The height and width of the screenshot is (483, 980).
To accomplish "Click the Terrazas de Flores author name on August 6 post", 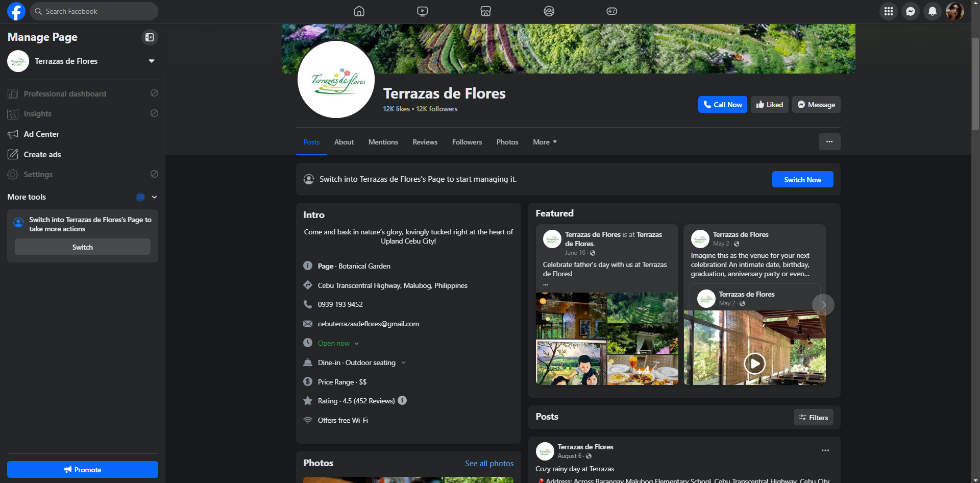I will pyautogui.click(x=585, y=447).
